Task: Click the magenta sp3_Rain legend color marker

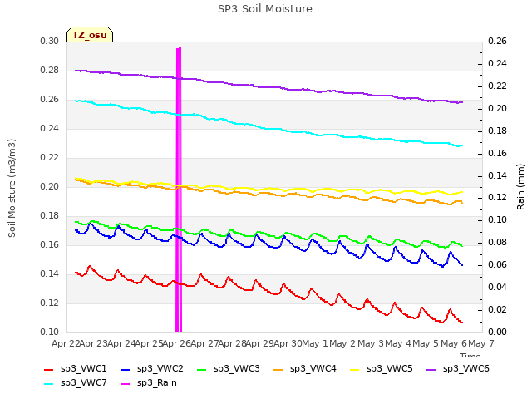Action: tap(126, 384)
